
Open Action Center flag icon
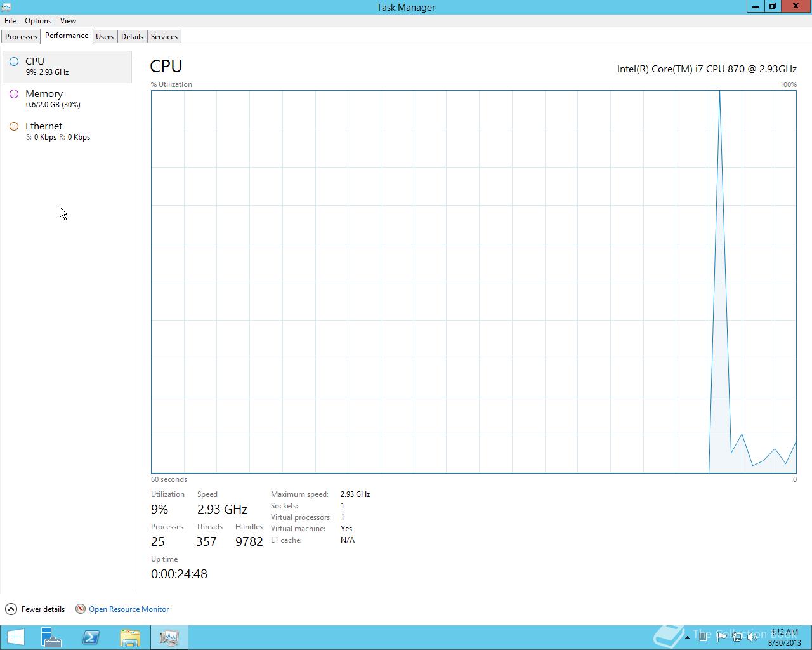[x=721, y=637]
